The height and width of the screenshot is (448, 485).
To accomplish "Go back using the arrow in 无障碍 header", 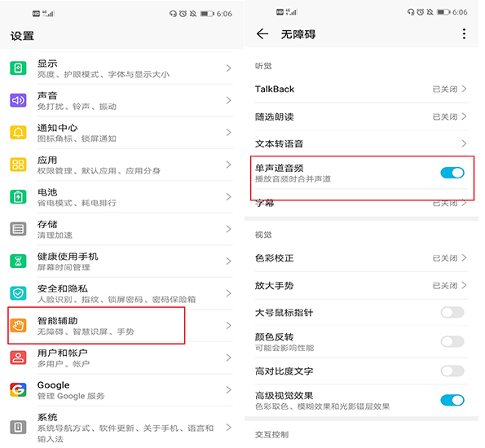I will tap(262, 33).
